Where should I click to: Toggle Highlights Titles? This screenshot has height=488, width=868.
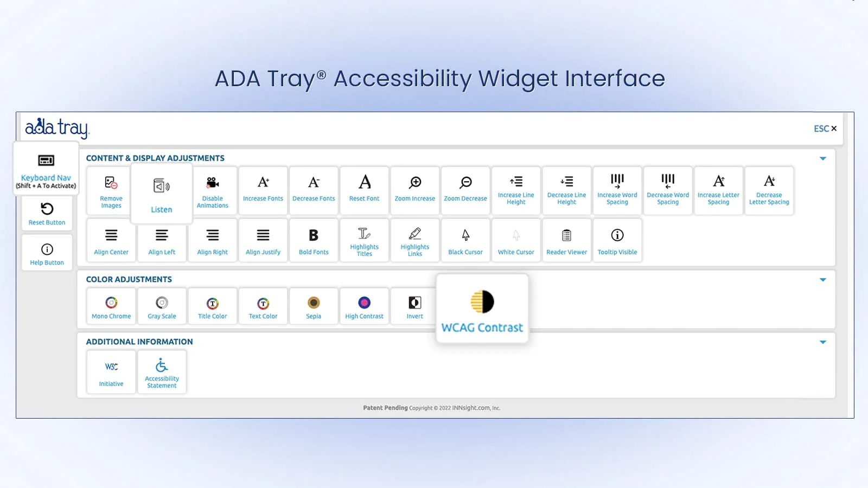(365, 241)
